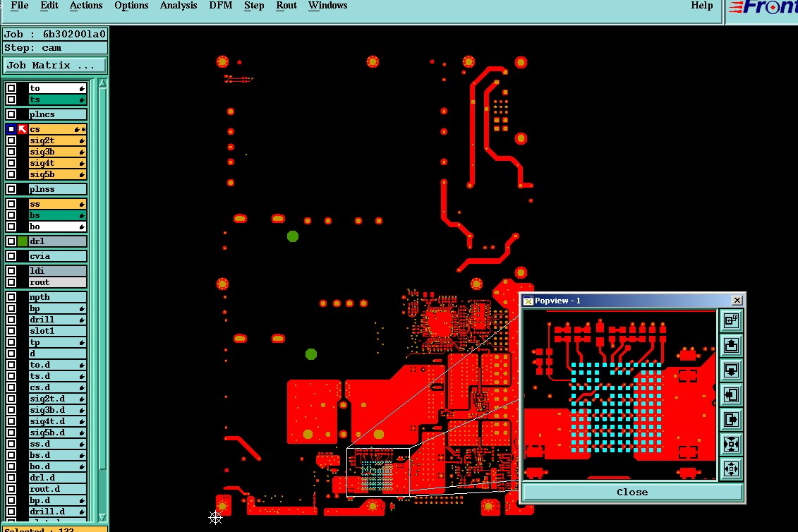This screenshot has width=798, height=532.
Task: Open the File menu
Action: 19,6
